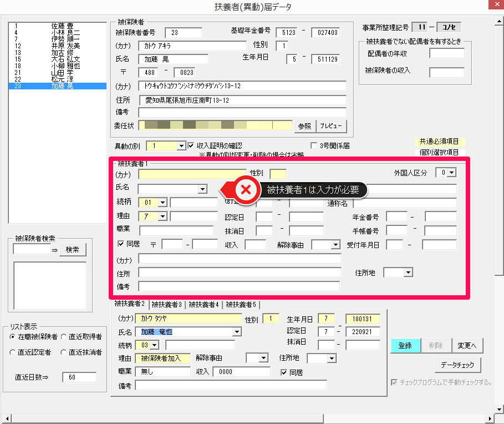Switch to the 被扶養者4 tab
504x424 pixels.
coord(204,304)
